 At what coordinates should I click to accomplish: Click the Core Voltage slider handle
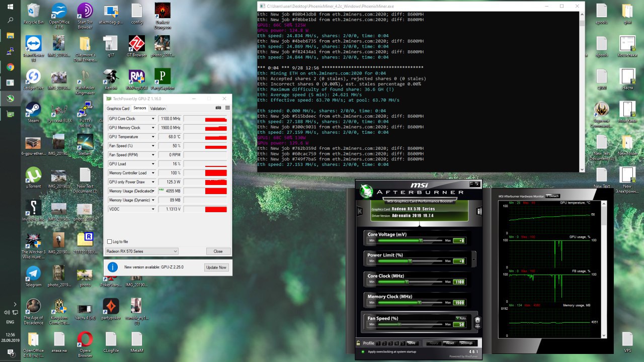(x=421, y=240)
